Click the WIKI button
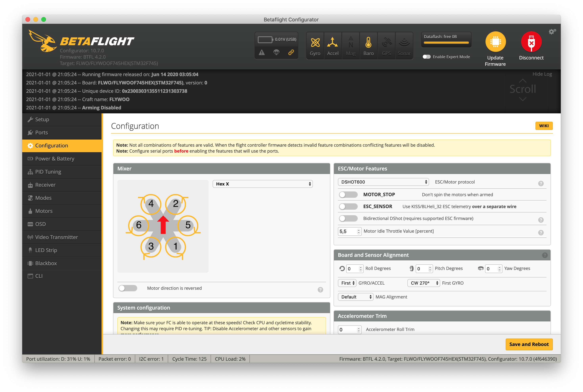The image size is (583, 392). [544, 126]
